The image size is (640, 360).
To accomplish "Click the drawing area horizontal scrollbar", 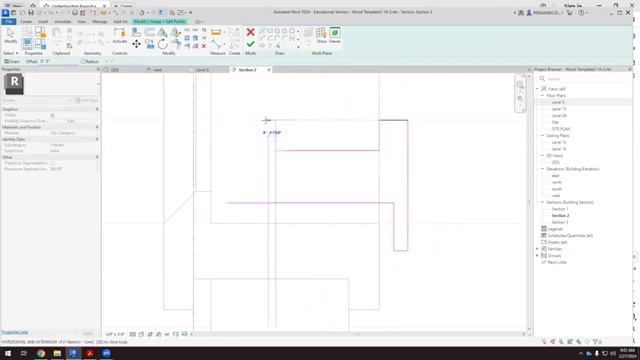I will point(358,334).
